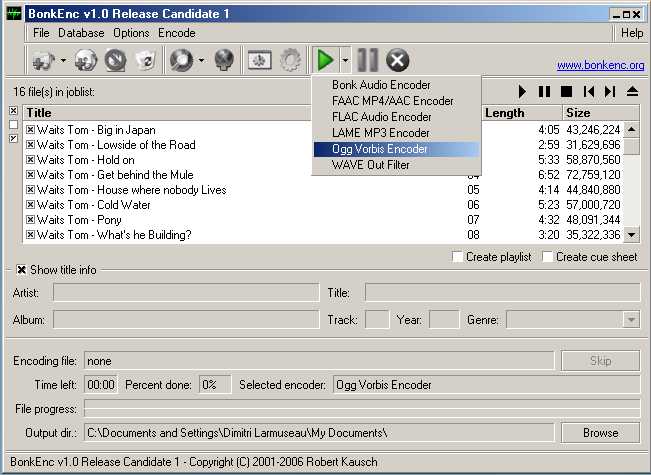
Task: Click the Clear joblist toolbar icon
Action: point(146,61)
